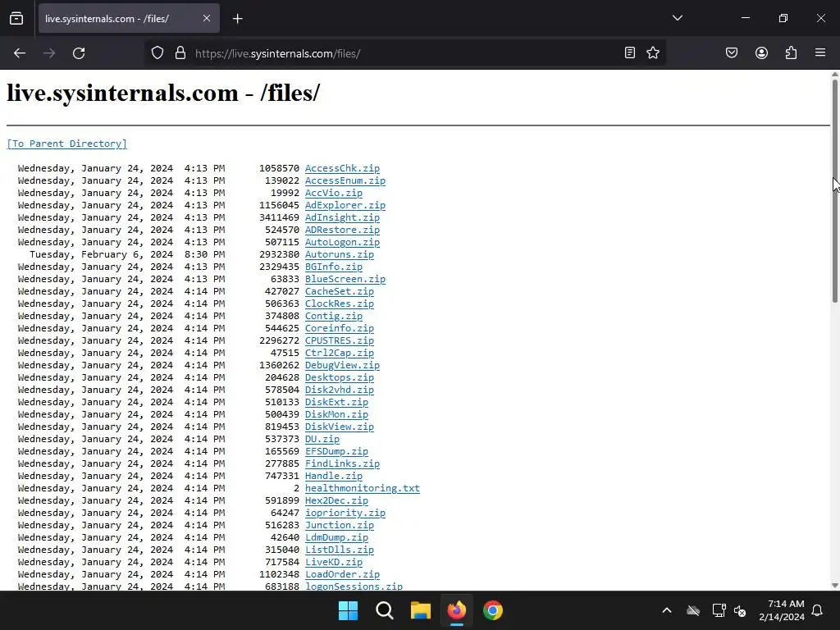Screen dimensions: 840x630
Task: Open the BlueScreen.zip link
Action: [x=345, y=279]
